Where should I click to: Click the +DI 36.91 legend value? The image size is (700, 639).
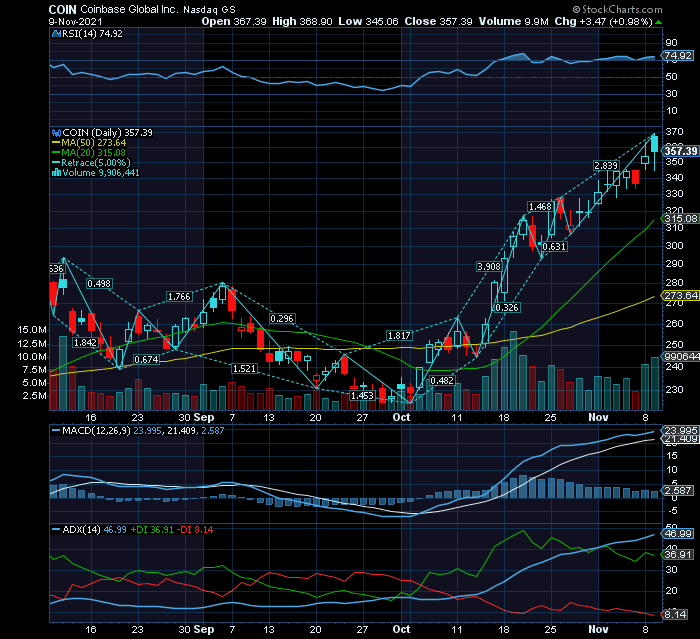pos(152,530)
